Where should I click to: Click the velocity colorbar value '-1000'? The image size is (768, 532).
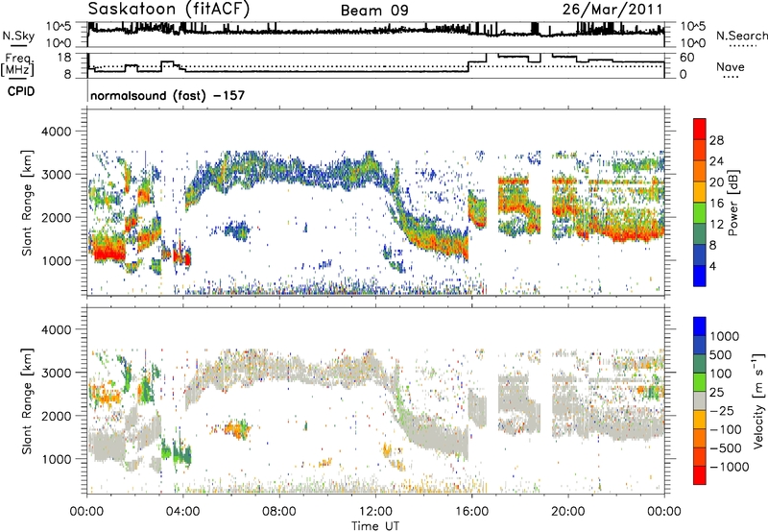tap(730, 467)
